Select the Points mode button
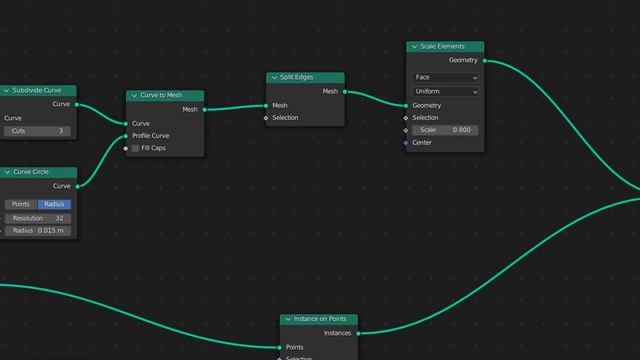The height and width of the screenshot is (360, 640). tap(21, 204)
